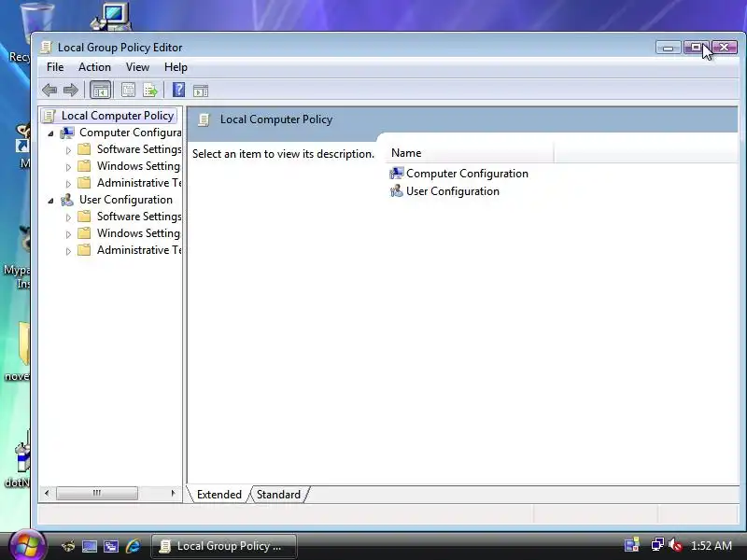The height and width of the screenshot is (560, 747).
Task: Click the title bar policy editor icon
Action: click(46, 48)
